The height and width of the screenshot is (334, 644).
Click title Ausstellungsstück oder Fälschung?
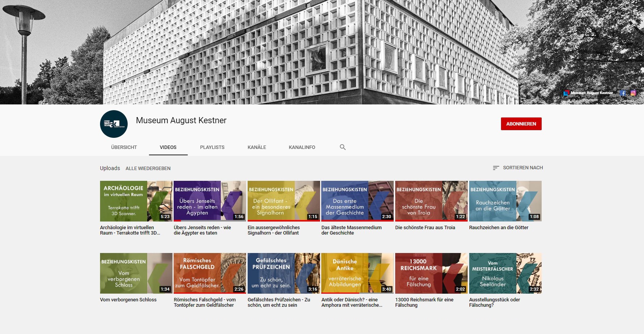(495, 303)
